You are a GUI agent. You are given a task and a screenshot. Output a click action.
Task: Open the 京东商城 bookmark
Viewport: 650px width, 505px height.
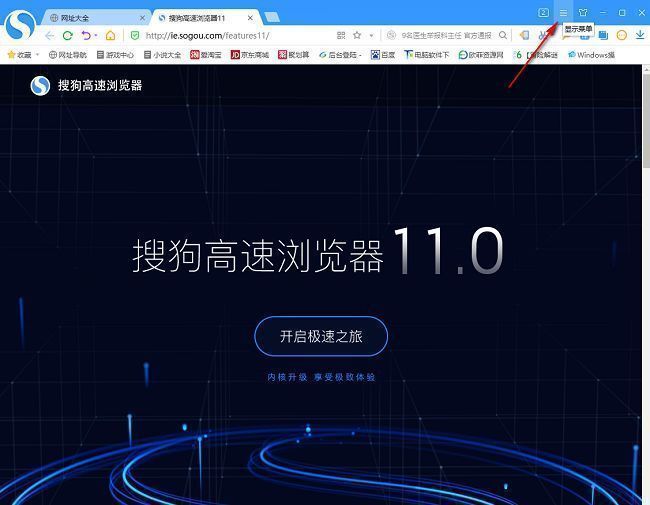click(x=250, y=55)
